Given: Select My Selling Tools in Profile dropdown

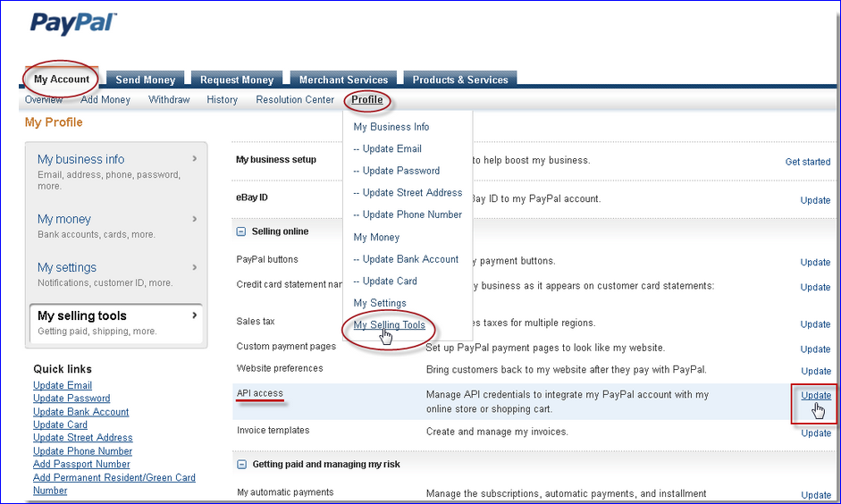Looking at the screenshot, I should (390, 325).
